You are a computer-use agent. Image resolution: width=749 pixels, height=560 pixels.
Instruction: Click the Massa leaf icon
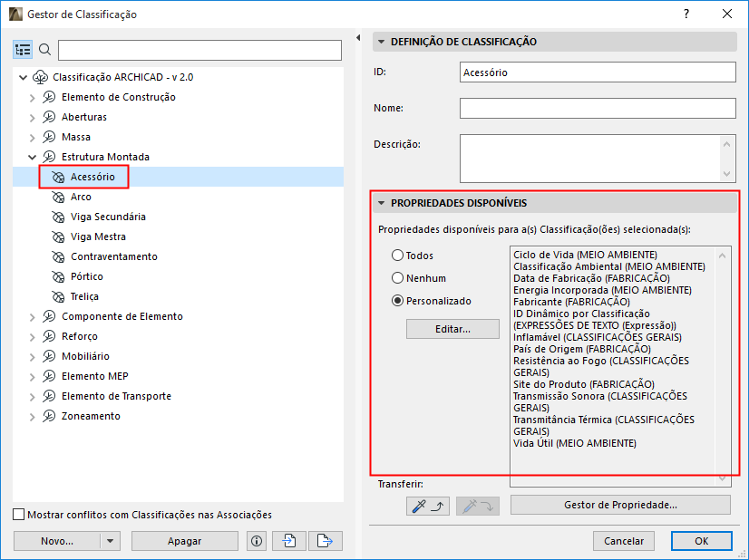point(49,137)
